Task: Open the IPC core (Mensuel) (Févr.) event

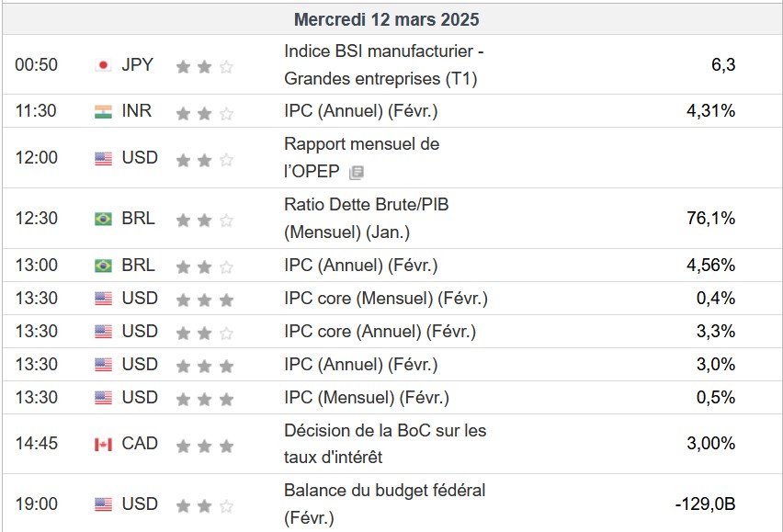Action: (x=385, y=299)
